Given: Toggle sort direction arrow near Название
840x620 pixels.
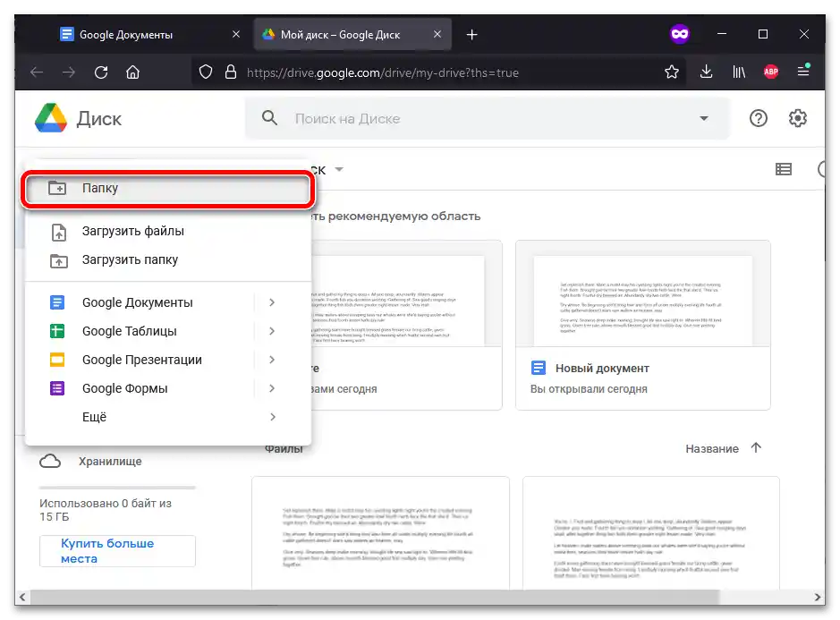Looking at the screenshot, I should pos(756,447).
